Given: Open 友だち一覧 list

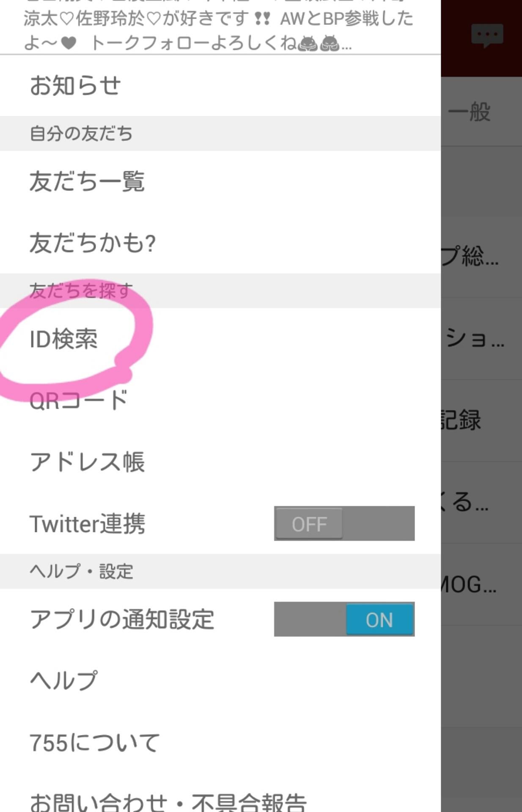Looking at the screenshot, I should [87, 181].
